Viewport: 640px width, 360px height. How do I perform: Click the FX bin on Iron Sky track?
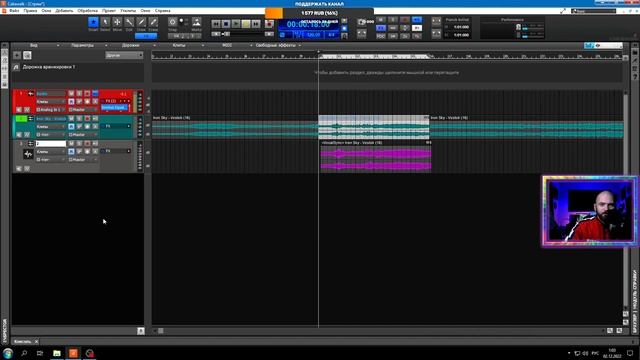116,126
